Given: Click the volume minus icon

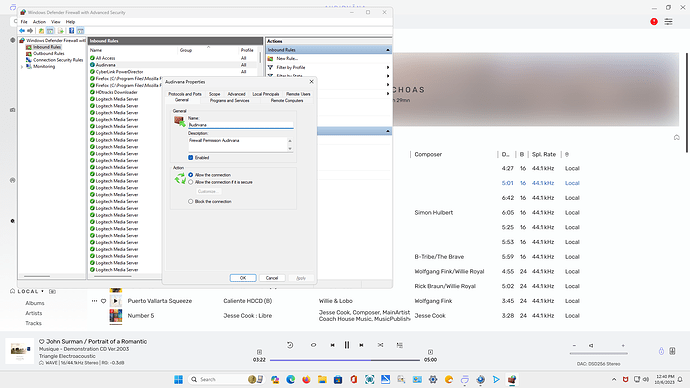Looking at the screenshot, I should (574, 346).
